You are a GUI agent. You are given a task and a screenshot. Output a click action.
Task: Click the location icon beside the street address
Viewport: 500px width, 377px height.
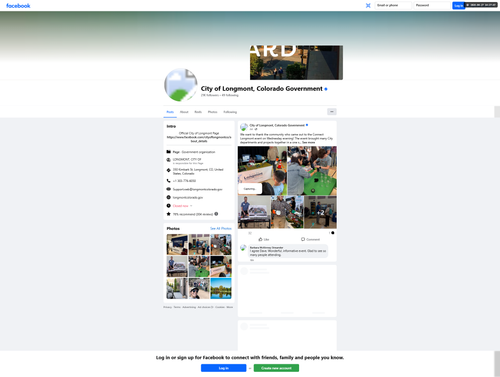tap(168, 170)
